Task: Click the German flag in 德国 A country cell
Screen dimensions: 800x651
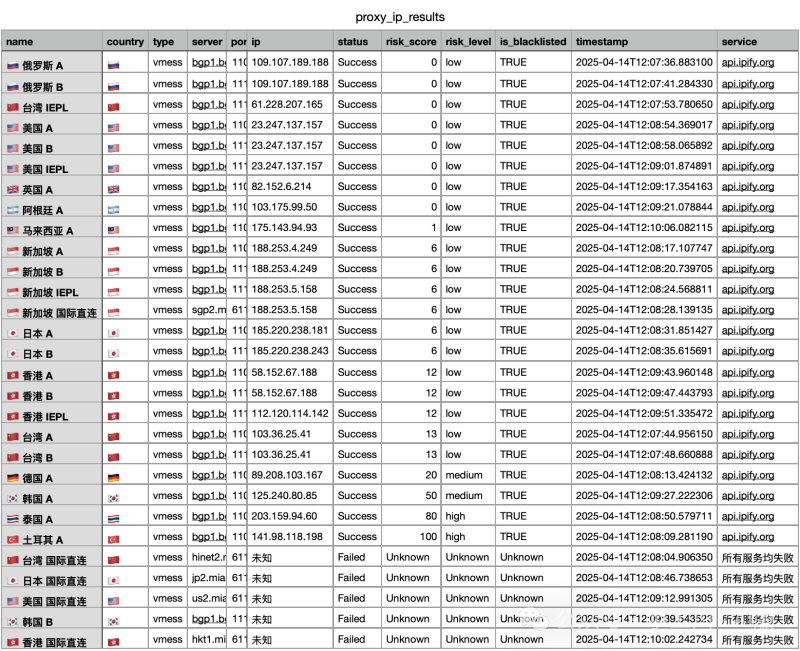Action: [x=113, y=478]
